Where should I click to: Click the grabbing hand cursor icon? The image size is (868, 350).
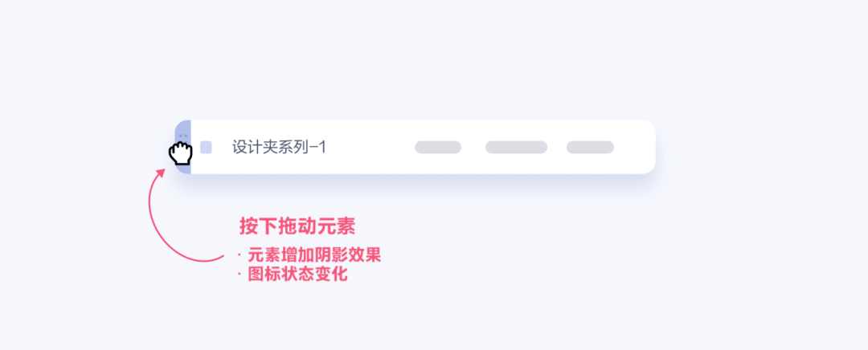(181, 153)
